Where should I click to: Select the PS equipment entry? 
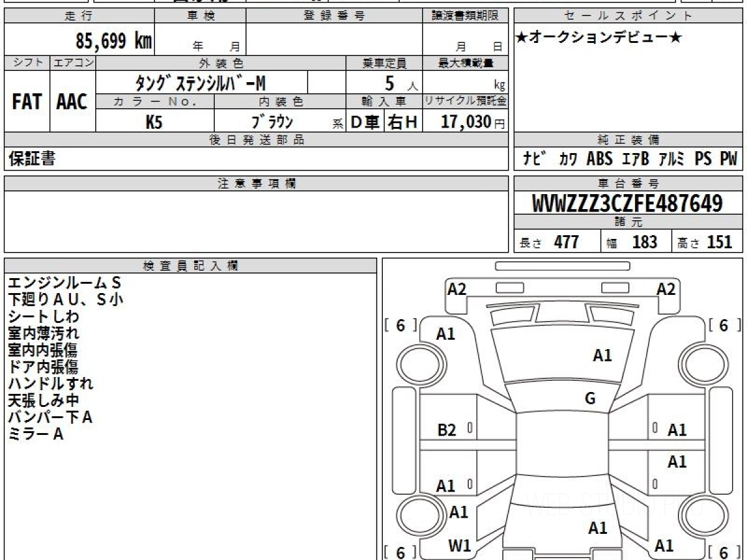pos(703,159)
